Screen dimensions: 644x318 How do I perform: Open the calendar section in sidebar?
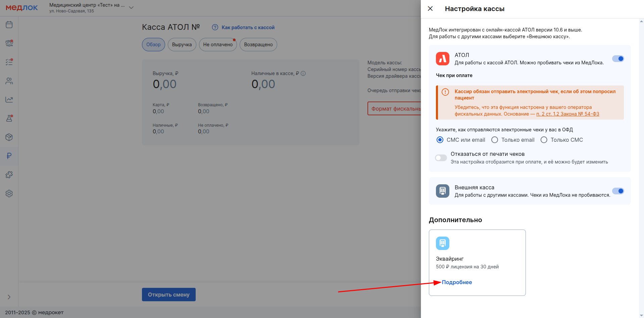click(x=9, y=24)
